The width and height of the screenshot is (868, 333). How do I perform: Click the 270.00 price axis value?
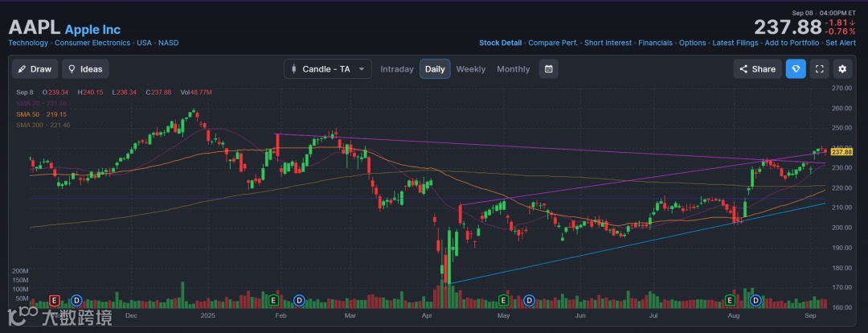(841, 88)
